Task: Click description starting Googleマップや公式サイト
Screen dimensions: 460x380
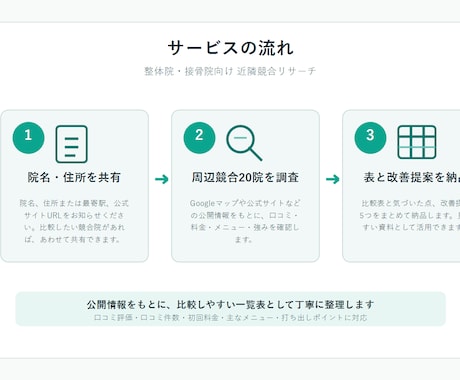Action: click(245, 221)
